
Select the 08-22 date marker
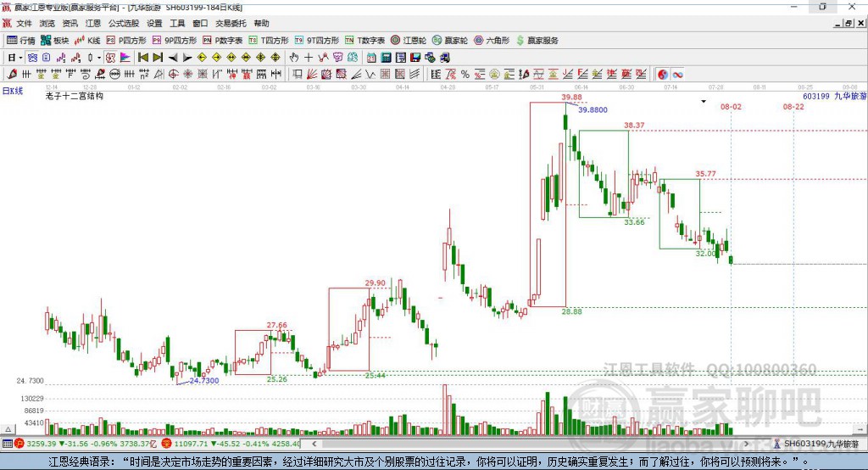coord(793,106)
